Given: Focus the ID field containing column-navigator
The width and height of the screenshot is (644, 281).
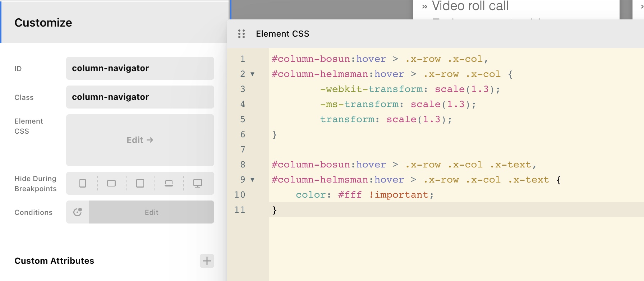Looking at the screenshot, I should [140, 68].
